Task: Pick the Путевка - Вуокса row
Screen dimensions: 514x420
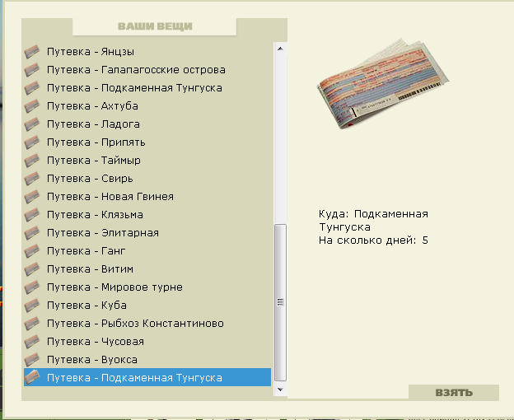Action: [x=147, y=360]
